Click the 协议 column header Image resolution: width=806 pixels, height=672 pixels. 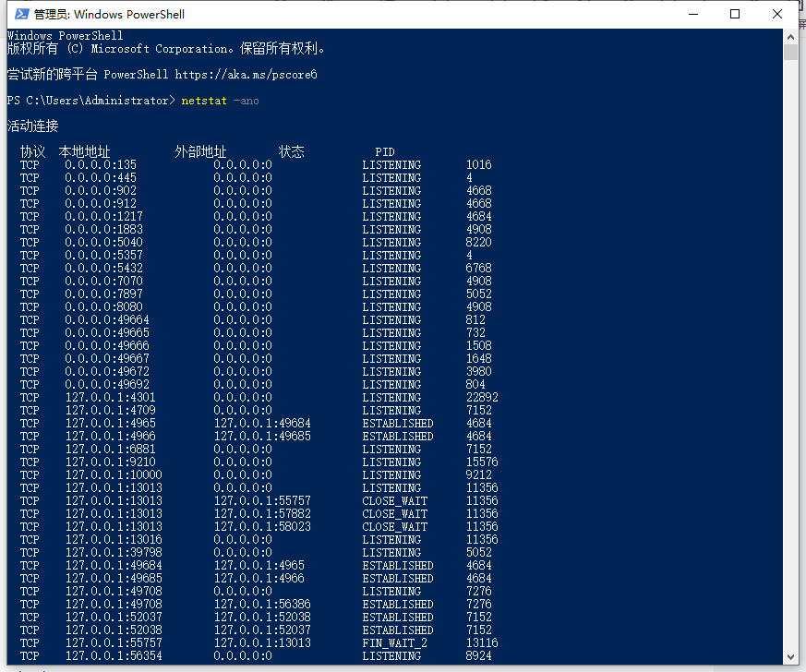click(33, 152)
